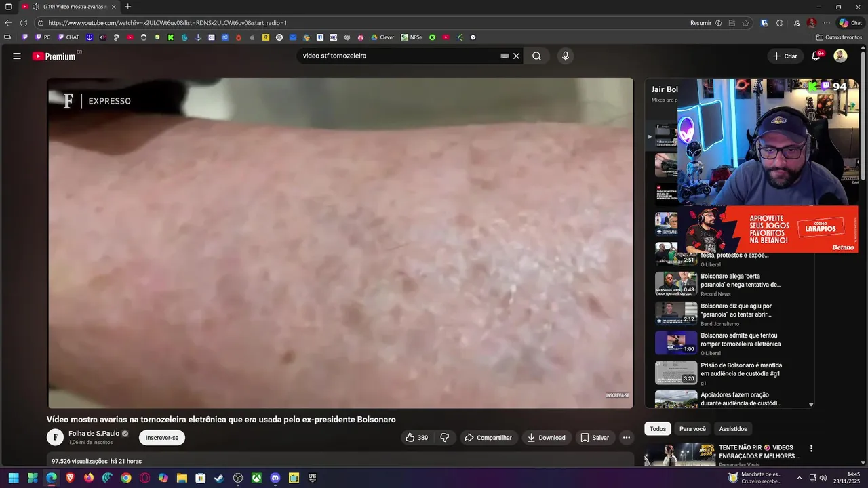Click Resumir in the address bar
This screenshot has height=488, width=868.
[x=706, y=23]
